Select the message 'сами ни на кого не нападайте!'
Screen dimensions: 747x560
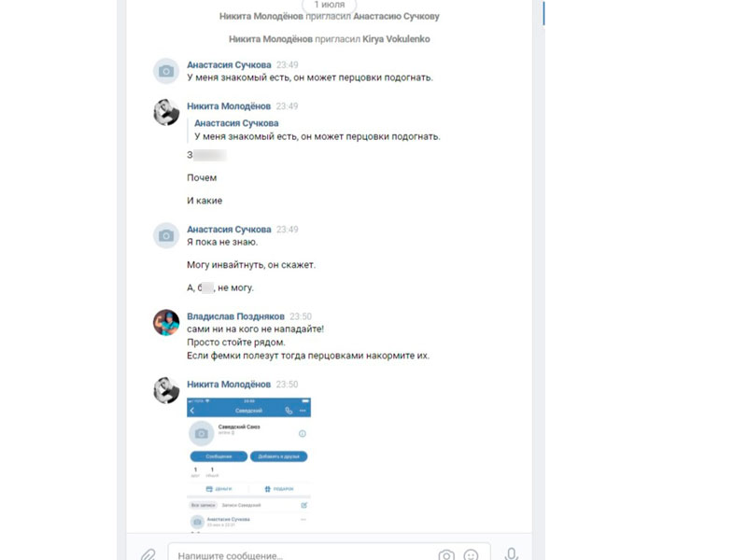pyautogui.click(x=255, y=329)
